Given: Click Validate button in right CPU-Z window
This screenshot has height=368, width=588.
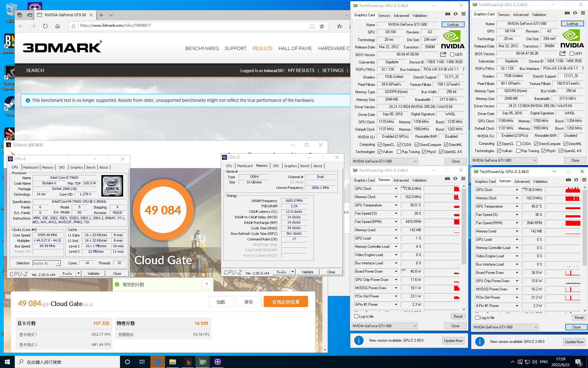Looking at the screenshot, I should pos(307,272).
